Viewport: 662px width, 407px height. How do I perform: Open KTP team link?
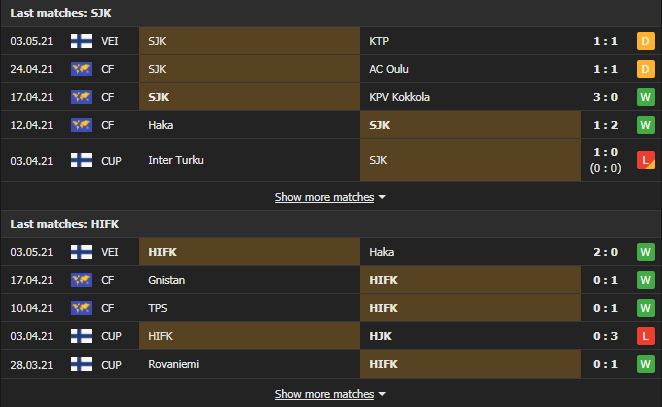coord(379,41)
